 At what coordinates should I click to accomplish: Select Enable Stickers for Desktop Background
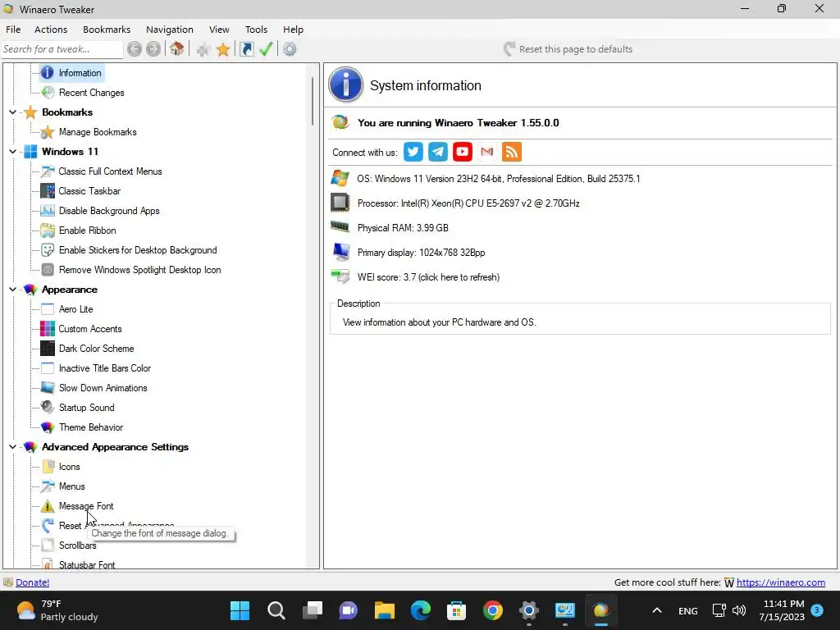138,250
